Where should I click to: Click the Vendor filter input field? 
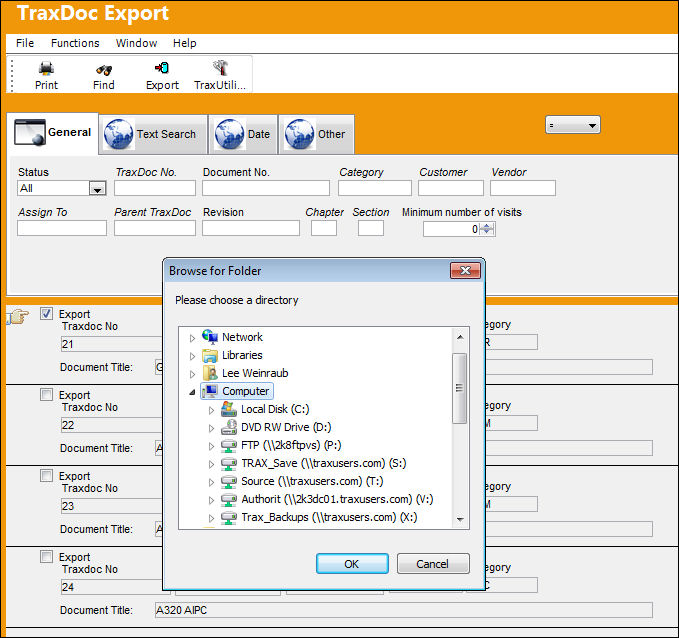tap(523, 188)
